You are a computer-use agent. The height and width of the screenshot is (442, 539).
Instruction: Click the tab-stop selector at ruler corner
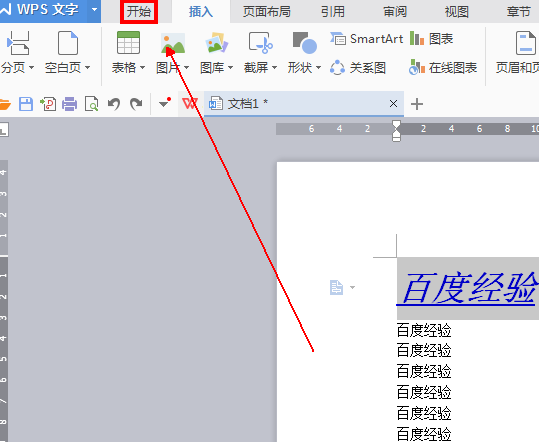click(x=4, y=130)
